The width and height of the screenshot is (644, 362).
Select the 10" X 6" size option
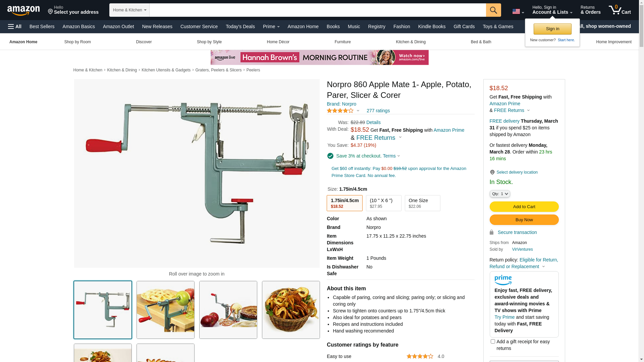pyautogui.click(x=383, y=203)
